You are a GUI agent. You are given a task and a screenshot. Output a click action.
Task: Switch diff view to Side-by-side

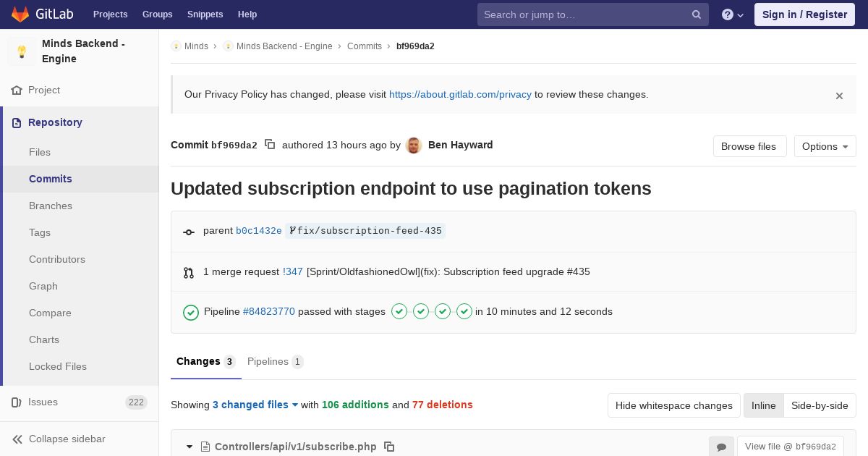(x=820, y=405)
